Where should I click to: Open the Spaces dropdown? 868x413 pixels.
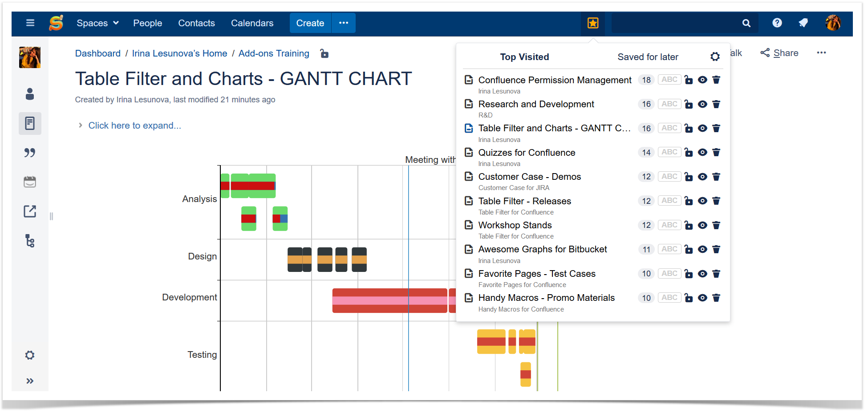pos(97,23)
